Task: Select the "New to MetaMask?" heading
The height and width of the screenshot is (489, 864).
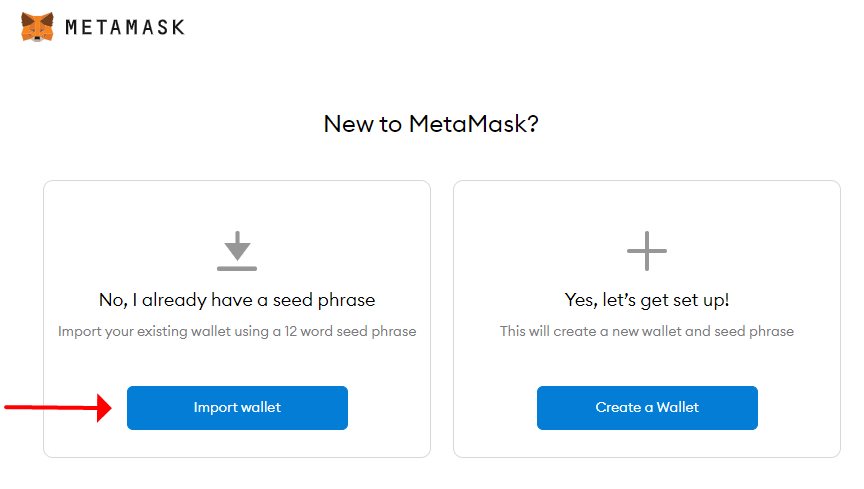Action: coord(431,124)
